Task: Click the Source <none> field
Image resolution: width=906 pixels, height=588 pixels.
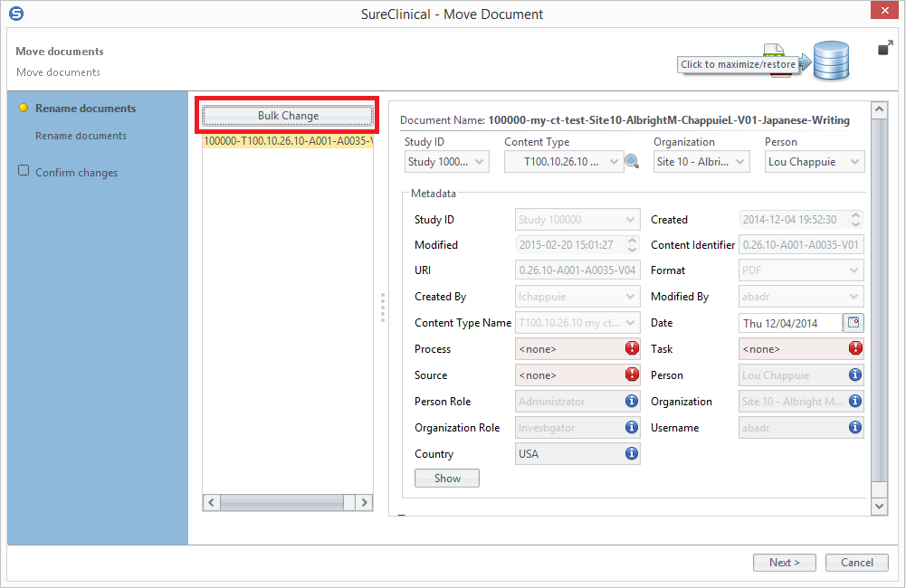Action: [577, 375]
